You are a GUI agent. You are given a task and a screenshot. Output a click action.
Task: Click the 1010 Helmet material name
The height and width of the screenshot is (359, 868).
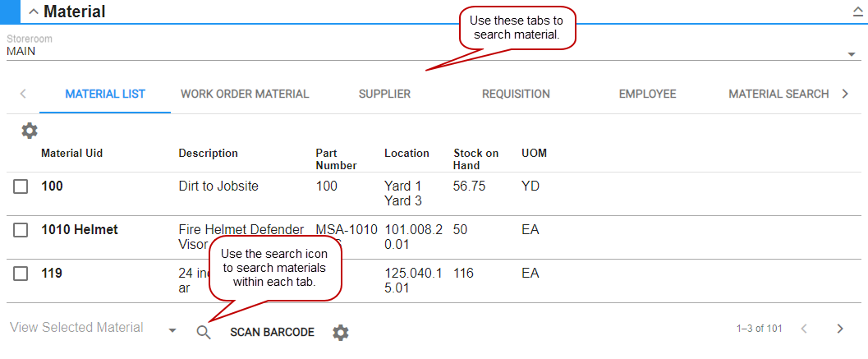tap(80, 229)
